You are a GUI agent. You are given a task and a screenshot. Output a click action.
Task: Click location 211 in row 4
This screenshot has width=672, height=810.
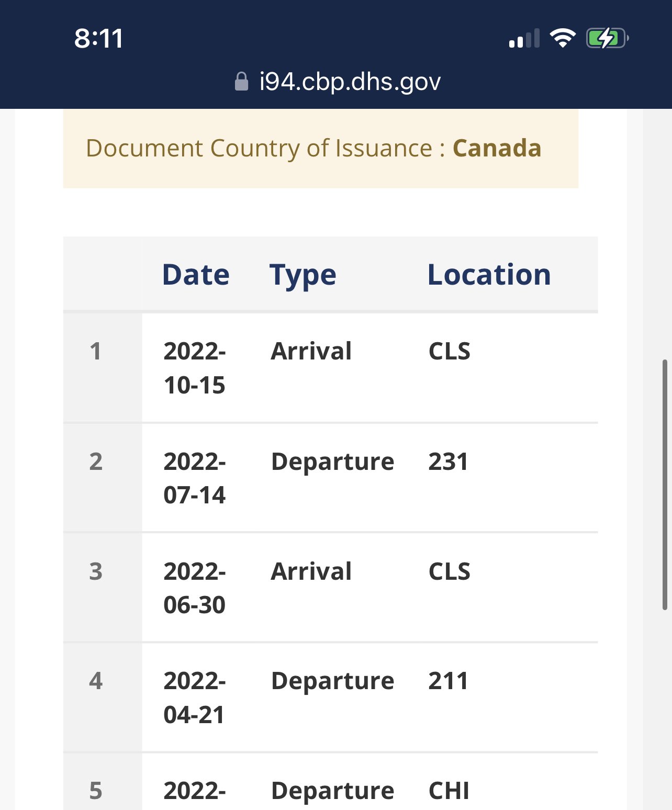[448, 681]
